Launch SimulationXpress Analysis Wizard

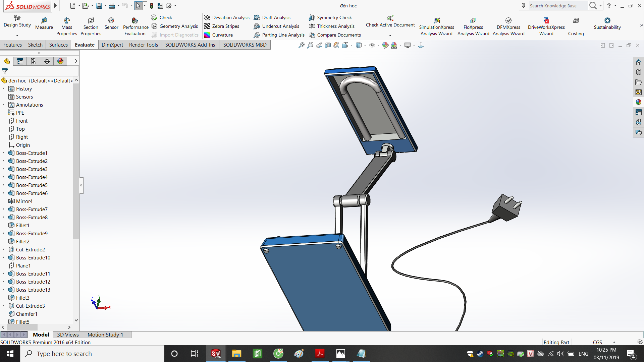436,26
